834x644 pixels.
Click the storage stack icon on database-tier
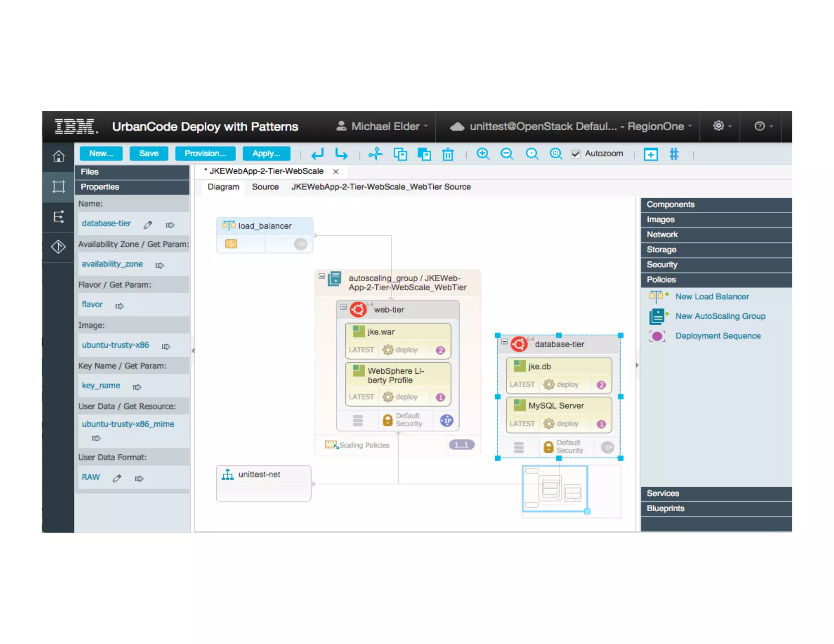[x=518, y=447]
